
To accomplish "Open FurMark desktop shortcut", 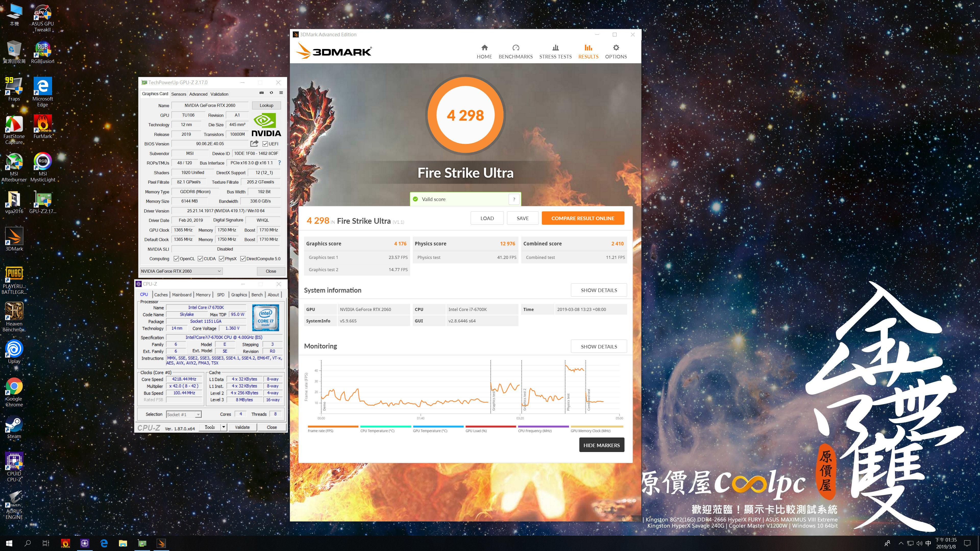I will click(43, 127).
